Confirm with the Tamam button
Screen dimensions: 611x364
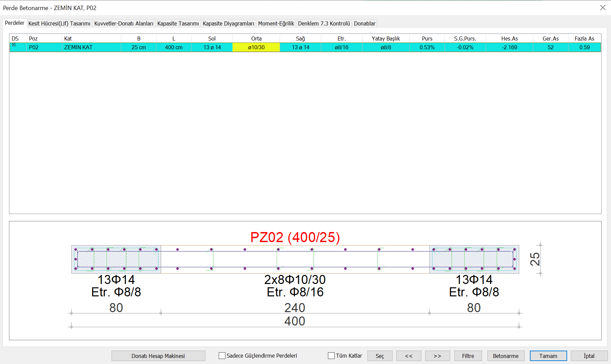548,356
